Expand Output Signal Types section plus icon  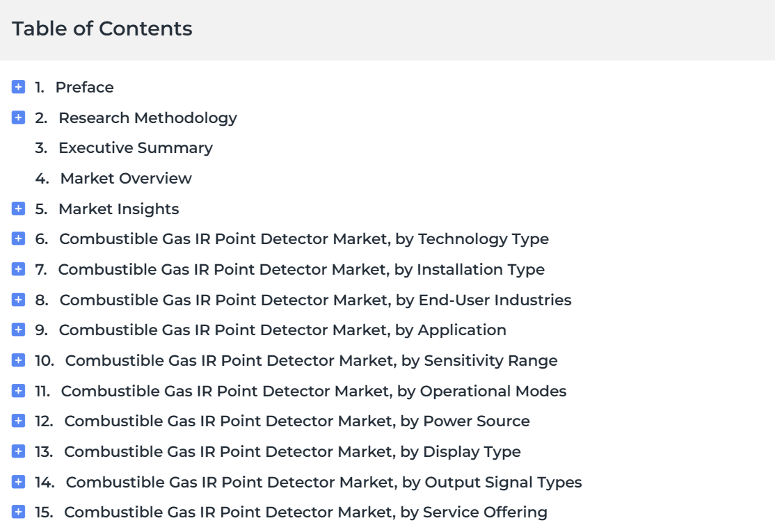click(18, 482)
